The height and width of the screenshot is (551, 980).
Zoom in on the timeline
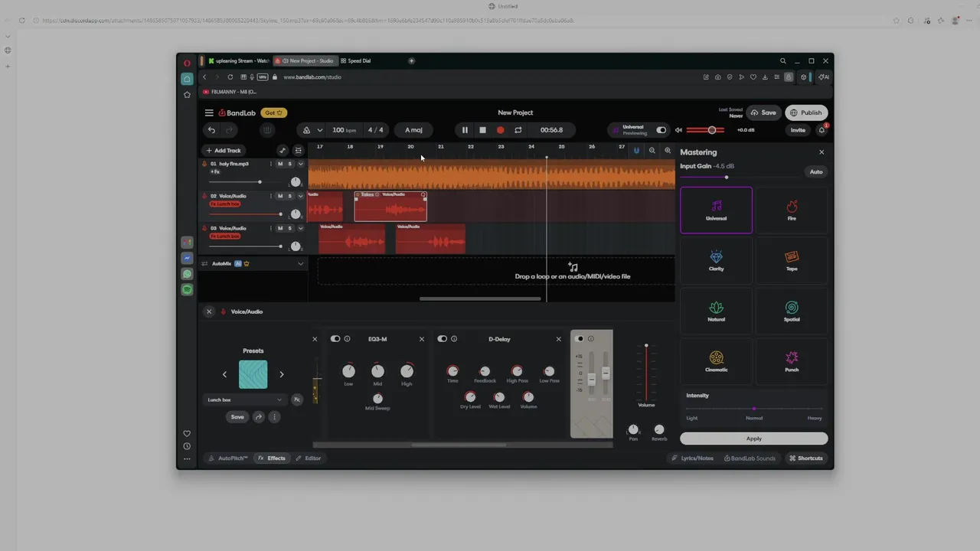(x=668, y=151)
